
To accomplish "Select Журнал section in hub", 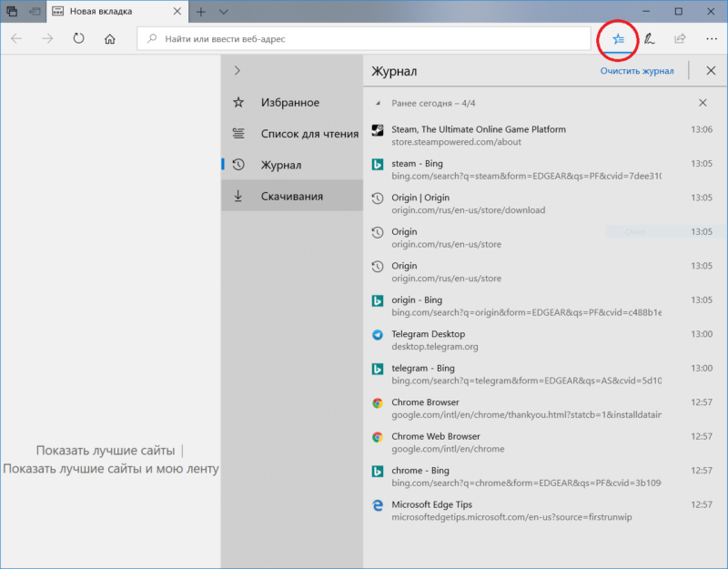I will pyautogui.click(x=291, y=165).
